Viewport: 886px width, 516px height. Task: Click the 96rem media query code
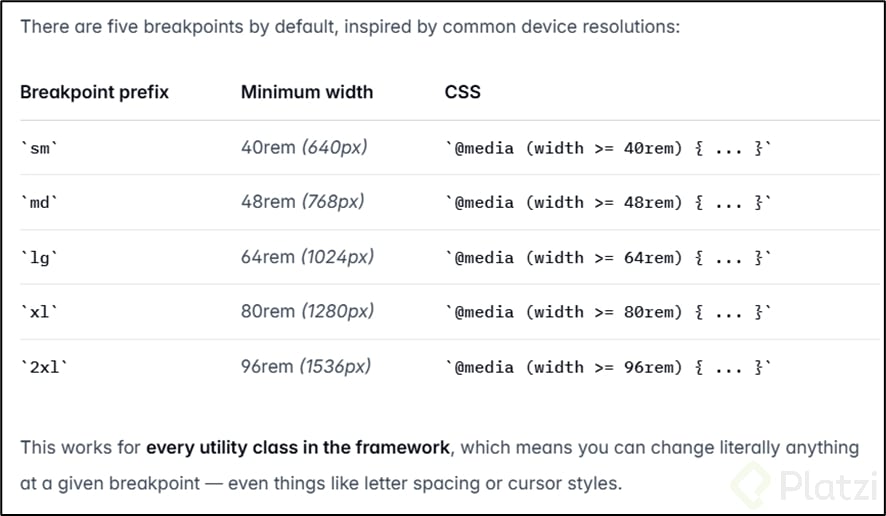point(609,367)
